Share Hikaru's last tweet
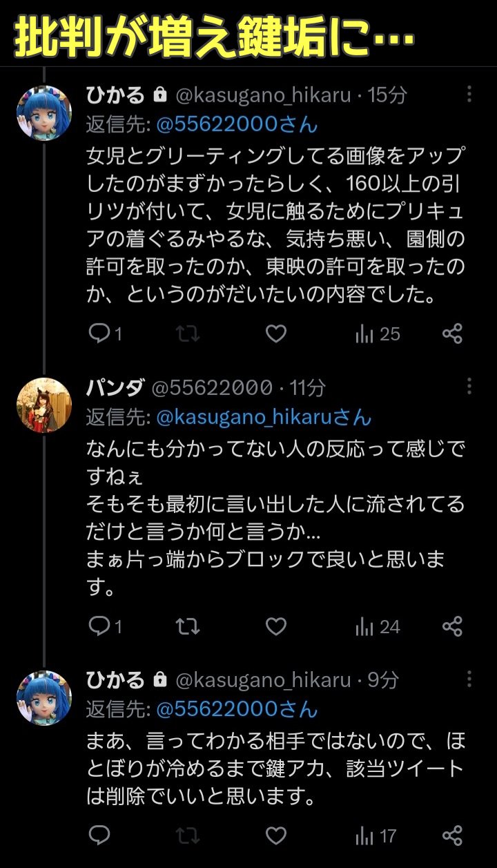The image size is (497, 868). (452, 836)
